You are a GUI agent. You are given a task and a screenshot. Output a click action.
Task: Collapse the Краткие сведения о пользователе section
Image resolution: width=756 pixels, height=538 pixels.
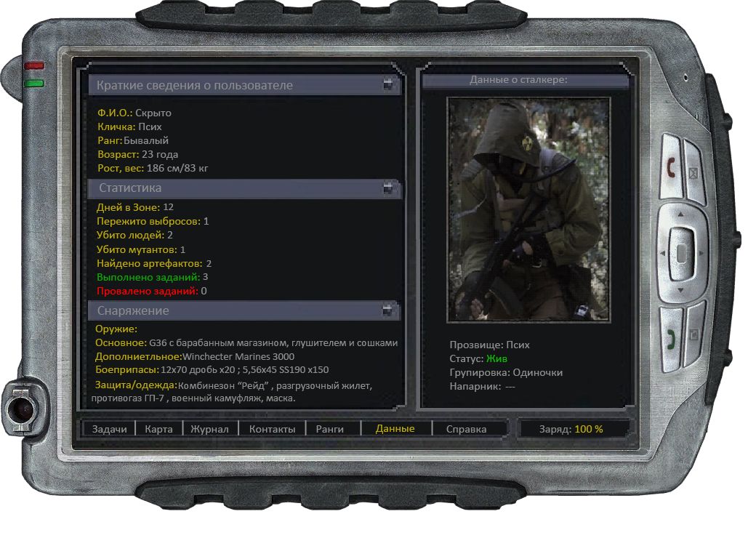(x=389, y=85)
